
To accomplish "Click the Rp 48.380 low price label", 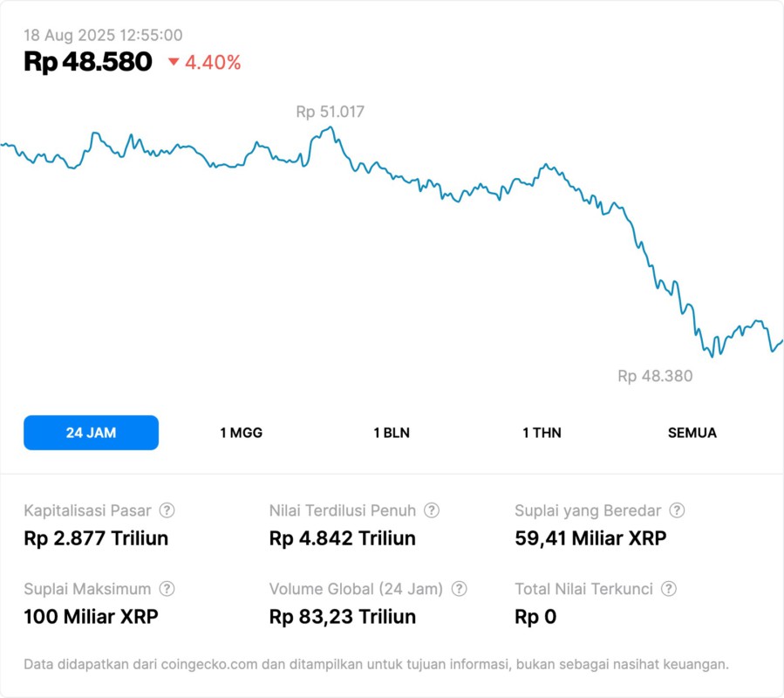I will [655, 376].
